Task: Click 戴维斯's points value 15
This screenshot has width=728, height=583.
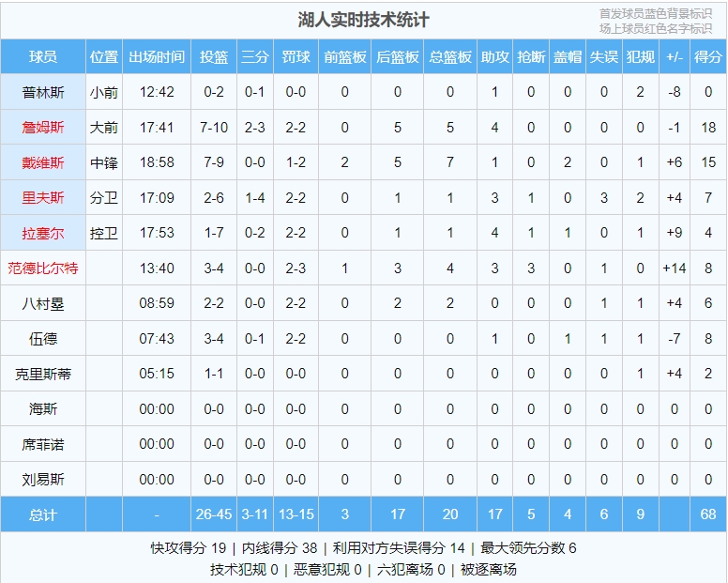Action: pyautogui.click(x=708, y=162)
